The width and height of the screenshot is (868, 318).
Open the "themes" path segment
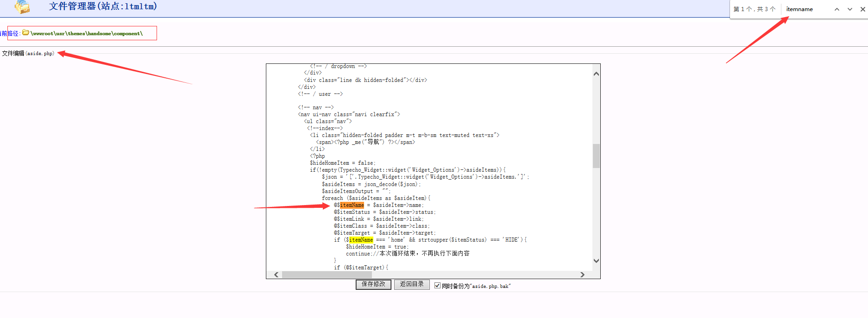tap(76, 33)
